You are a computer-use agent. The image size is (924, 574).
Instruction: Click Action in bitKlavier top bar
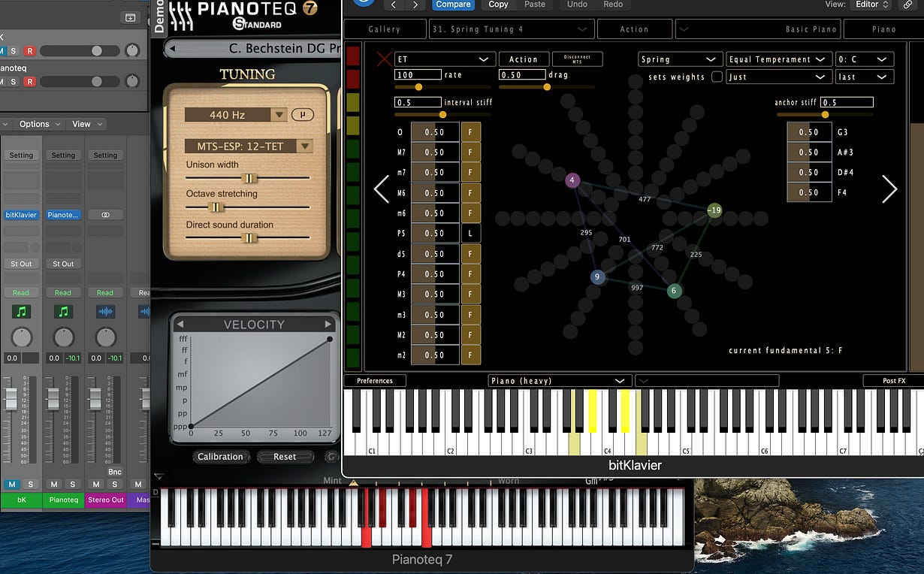coord(635,29)
